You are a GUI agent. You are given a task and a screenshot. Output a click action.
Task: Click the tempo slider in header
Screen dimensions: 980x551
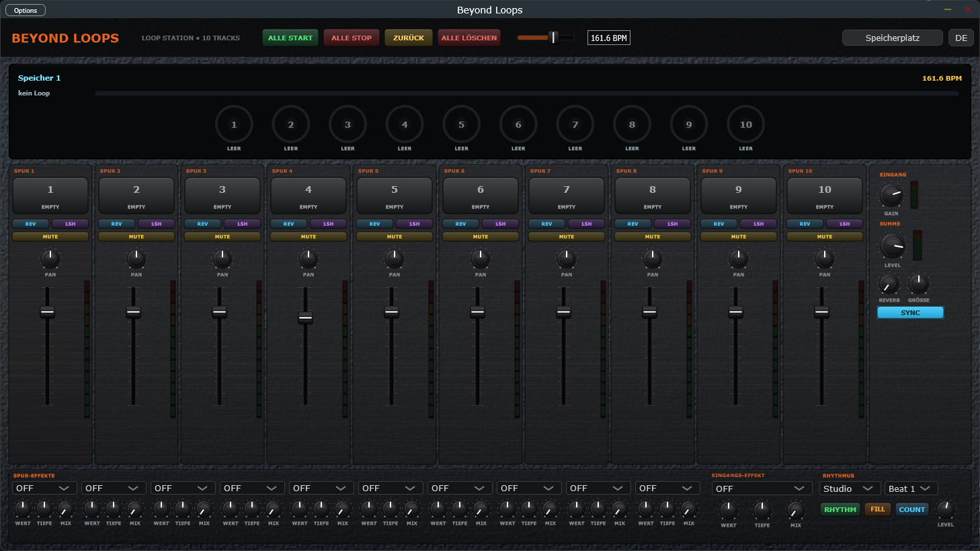546,38
